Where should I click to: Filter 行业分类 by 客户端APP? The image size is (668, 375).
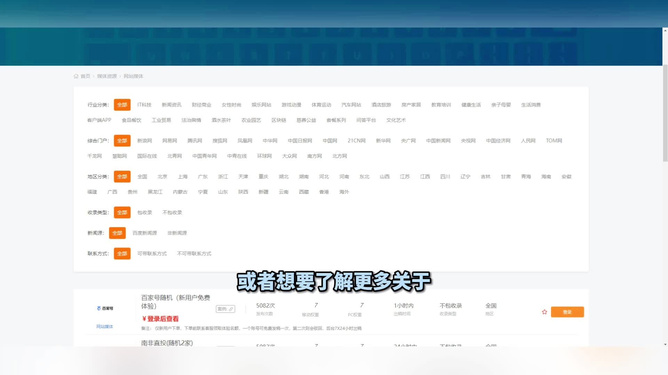pyautogui.click(x=99, y=120)
